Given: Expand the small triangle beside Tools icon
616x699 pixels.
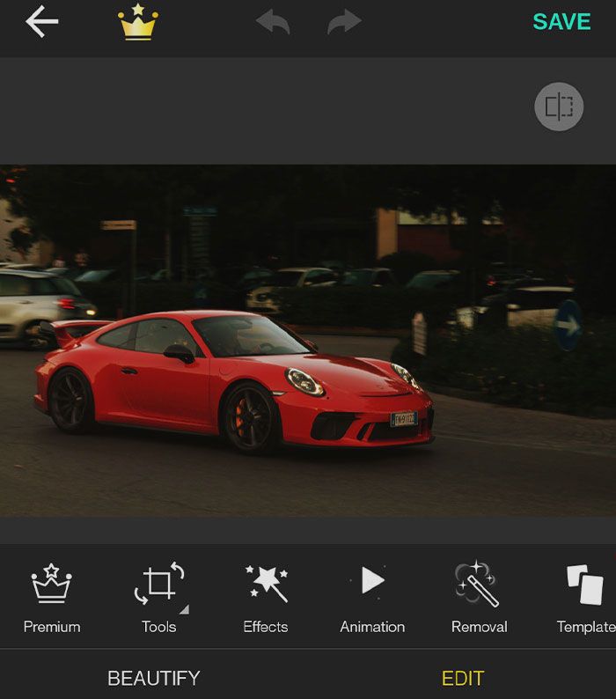Looking at the screenshot, I should [184, 609].
